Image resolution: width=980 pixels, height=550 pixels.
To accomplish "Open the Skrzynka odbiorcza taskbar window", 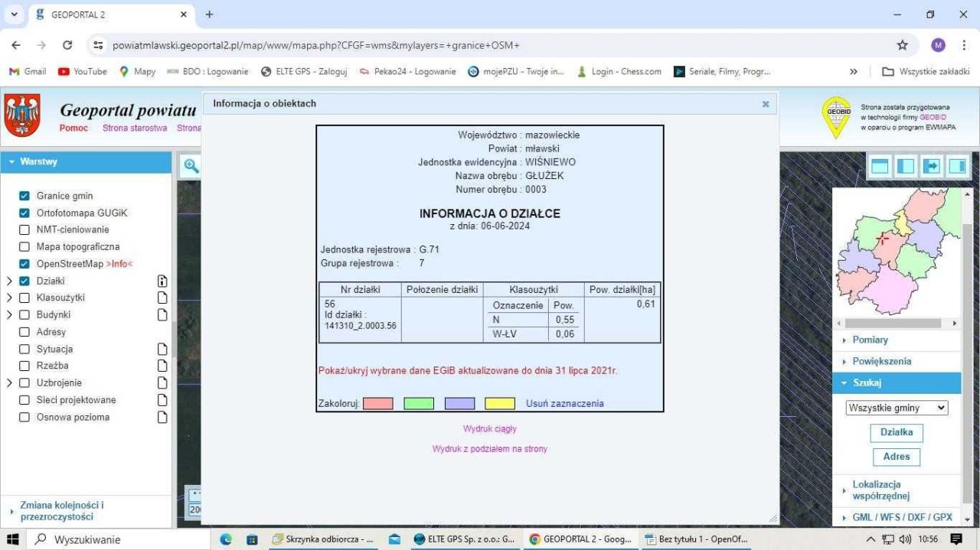I will [322, 539].
